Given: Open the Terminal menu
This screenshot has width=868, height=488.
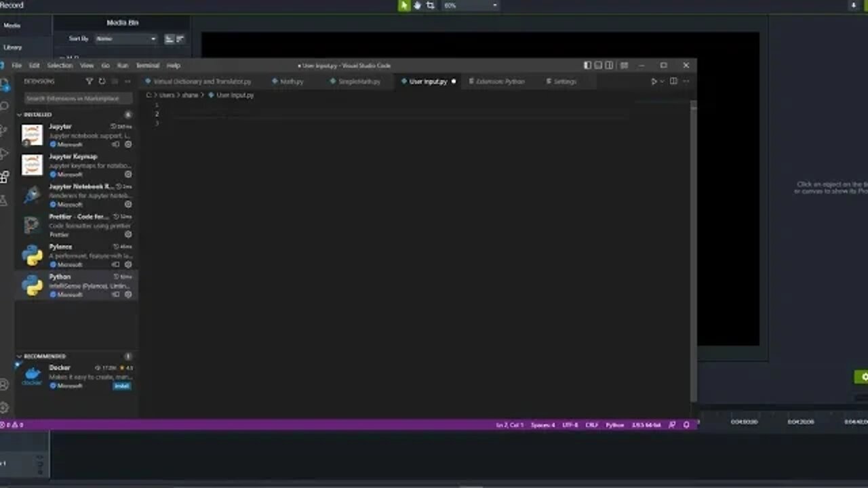Looking at the screenshot, I should 147,66.
